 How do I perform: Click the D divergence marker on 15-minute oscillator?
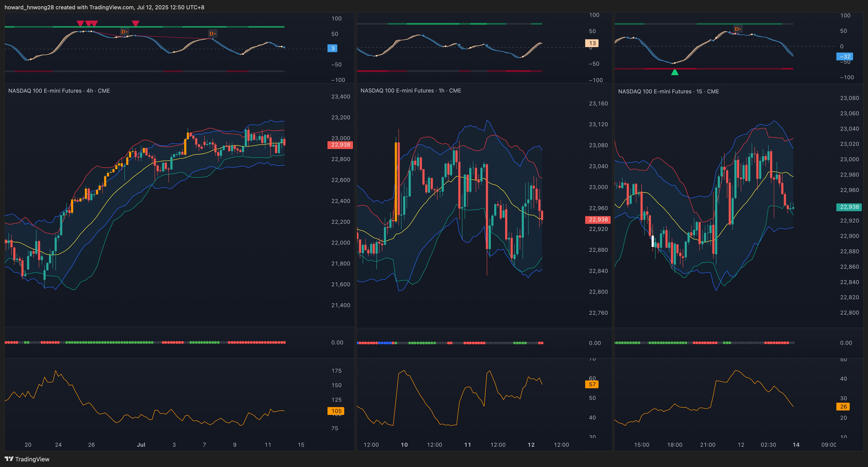pos(738,29)
